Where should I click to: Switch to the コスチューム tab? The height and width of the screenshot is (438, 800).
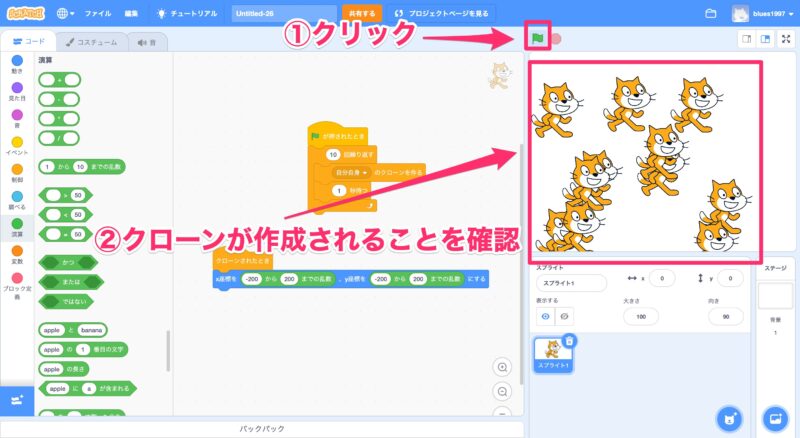(90, 42)
